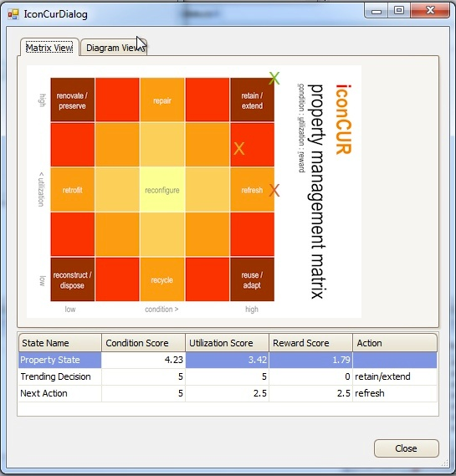Screen dimensions: 456x476
Task: Click the IconCurDialog title bar app icon
Action: (x=13, y=14)
